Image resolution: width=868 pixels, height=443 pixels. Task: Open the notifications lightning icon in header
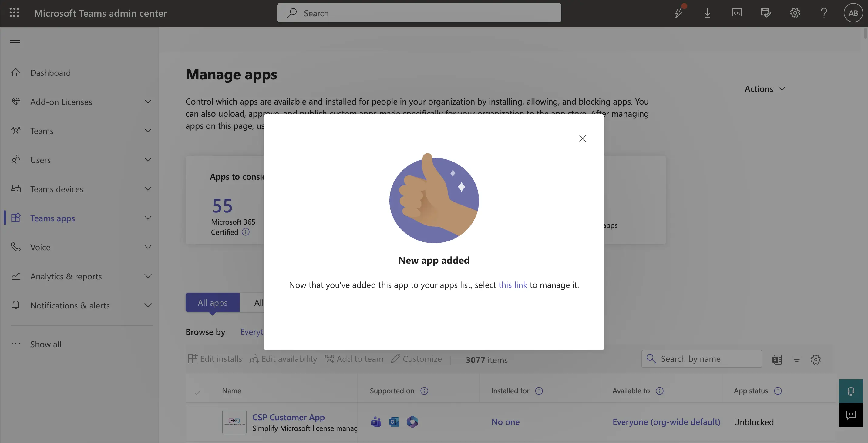coord(679,13)
